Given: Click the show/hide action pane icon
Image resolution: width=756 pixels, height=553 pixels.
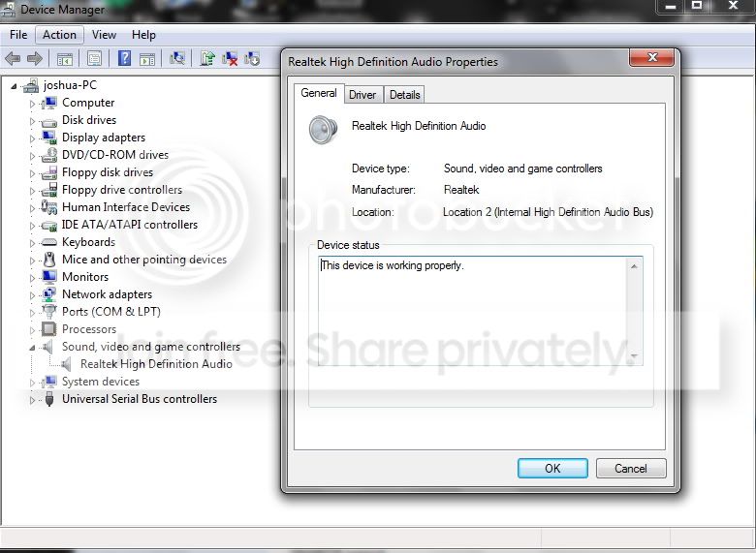Looking at the screenshot, I should coord(147,59).
